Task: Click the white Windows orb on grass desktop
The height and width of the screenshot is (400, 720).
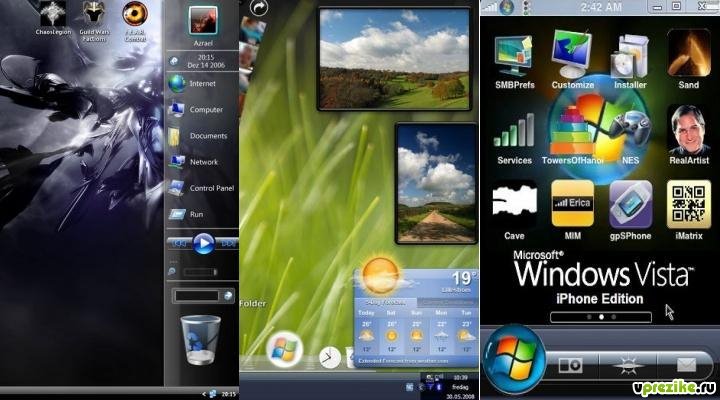Action: [284, 349]
